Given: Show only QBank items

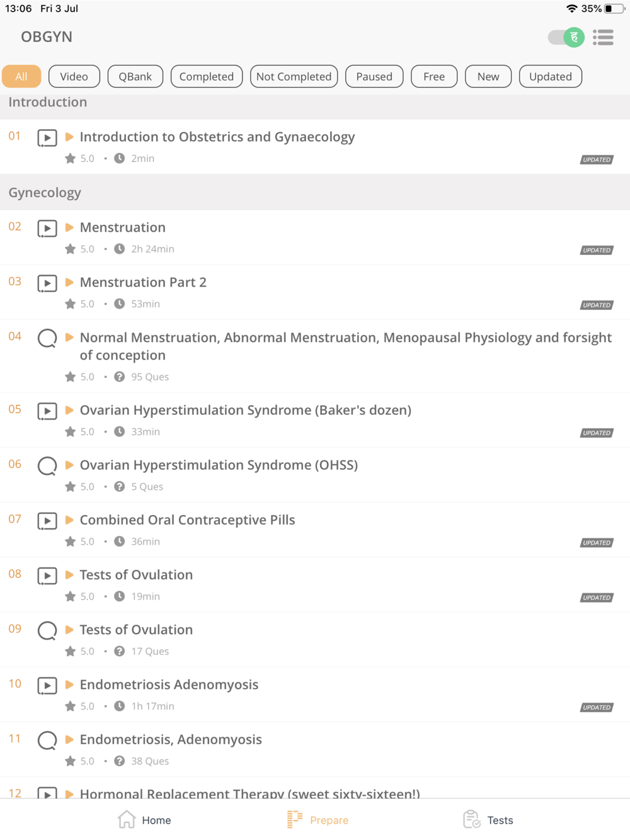Looking at the screenshot, I should pyautogui.click(x=135, y=76).
